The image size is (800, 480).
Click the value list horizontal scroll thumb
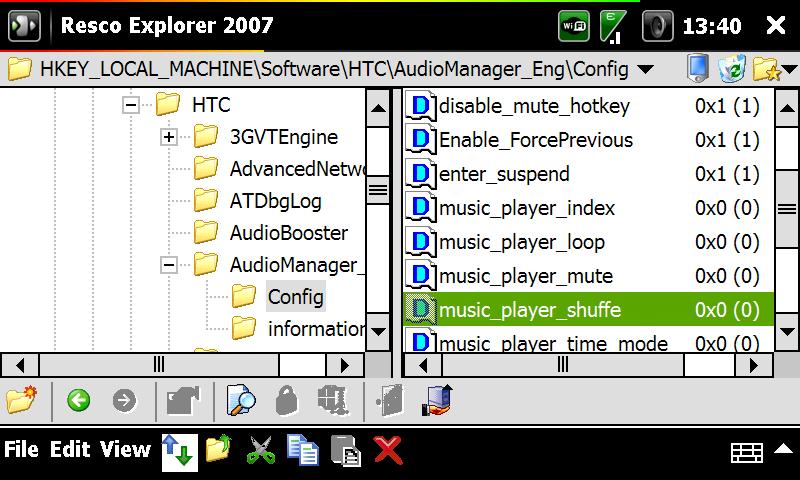pos(563,365)
